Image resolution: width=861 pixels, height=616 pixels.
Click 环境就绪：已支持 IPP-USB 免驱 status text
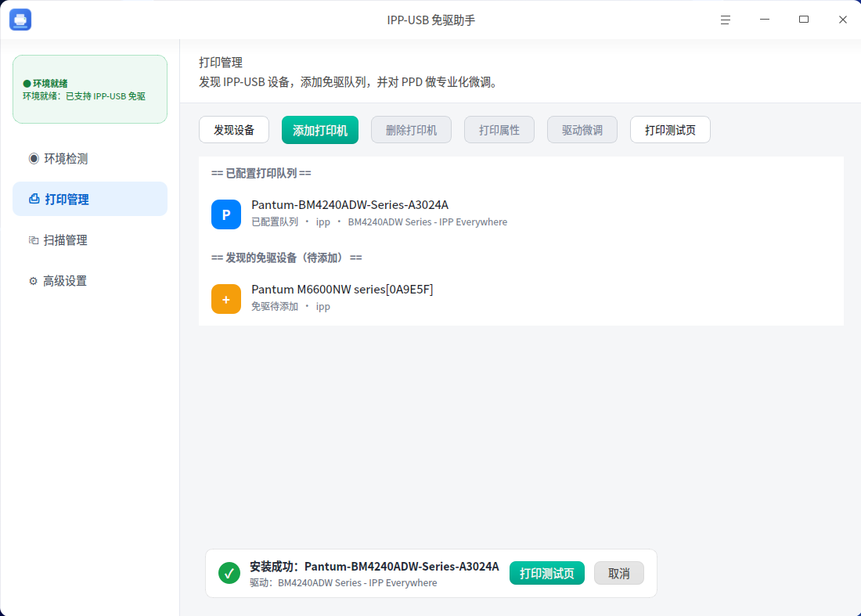pyautogui.click(x=84, y=96)
